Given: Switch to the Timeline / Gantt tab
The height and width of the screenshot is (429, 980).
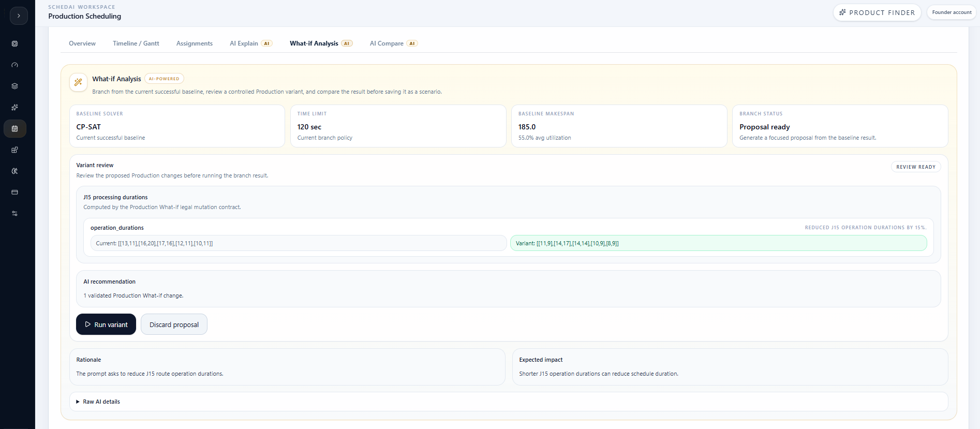Looking at the screenshot, I should click(x=136, y=43).
